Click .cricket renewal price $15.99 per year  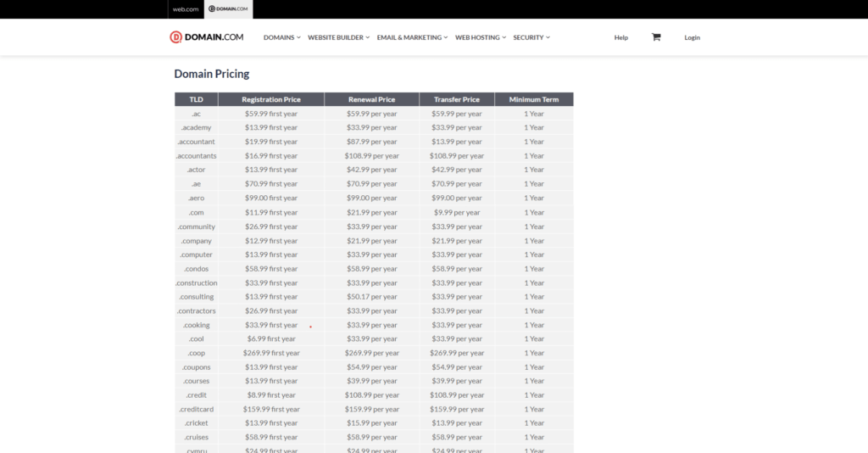point(372,423)
